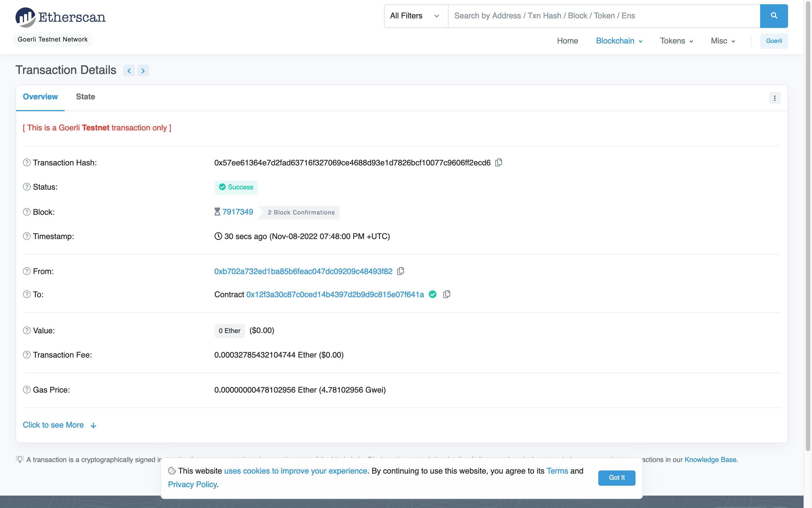Viewport: 812px width, 508px height.
Task: Open the Privacy Policy link
Action: [192, 485]
